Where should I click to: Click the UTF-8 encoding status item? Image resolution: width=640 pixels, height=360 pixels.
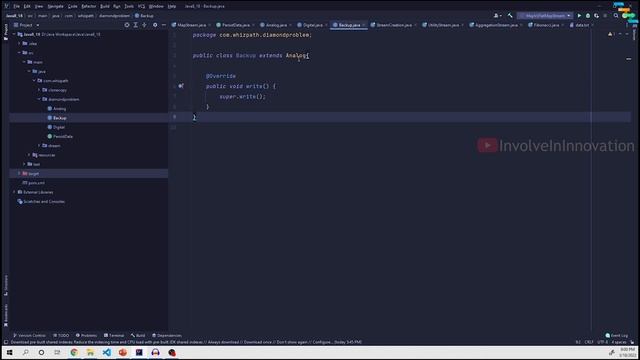602,342
